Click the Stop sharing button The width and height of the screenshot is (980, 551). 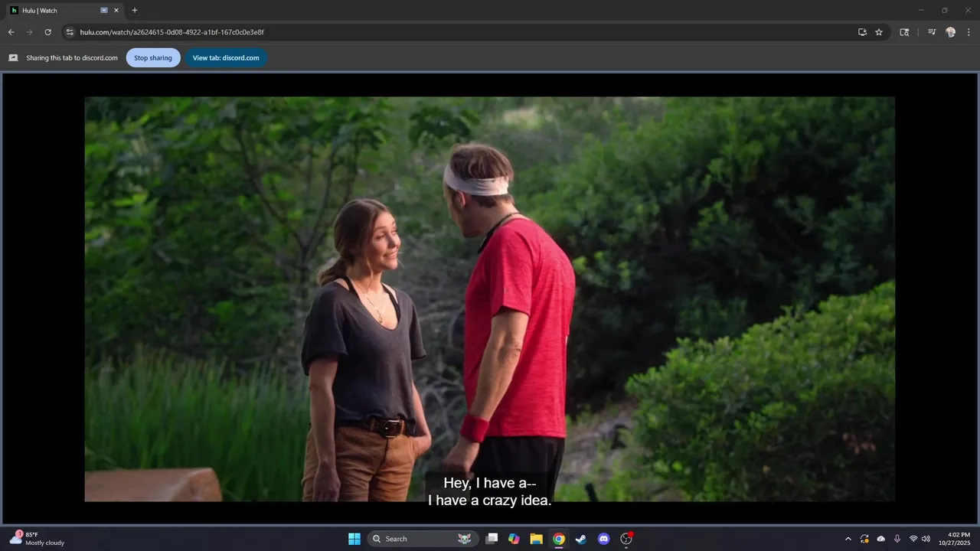(153, 57)
